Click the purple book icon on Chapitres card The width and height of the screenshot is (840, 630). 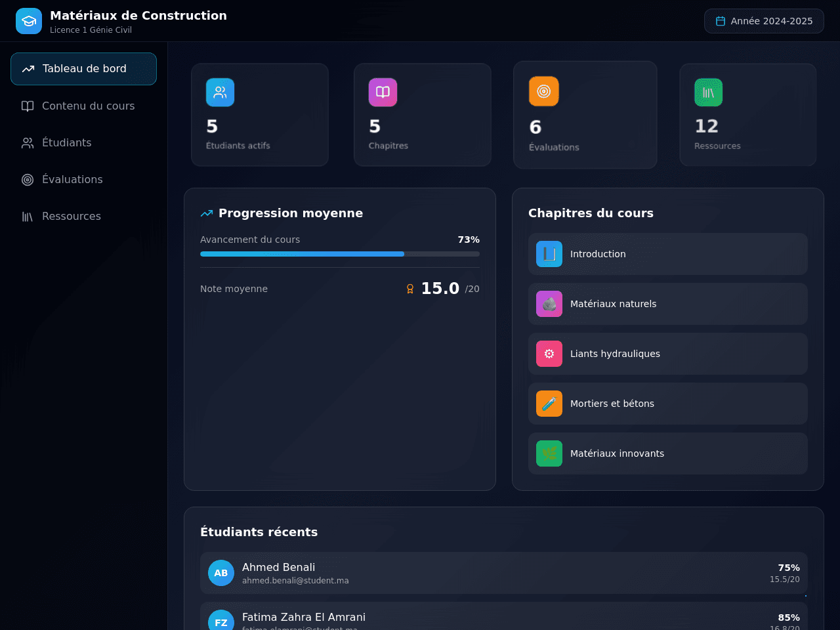383,93
